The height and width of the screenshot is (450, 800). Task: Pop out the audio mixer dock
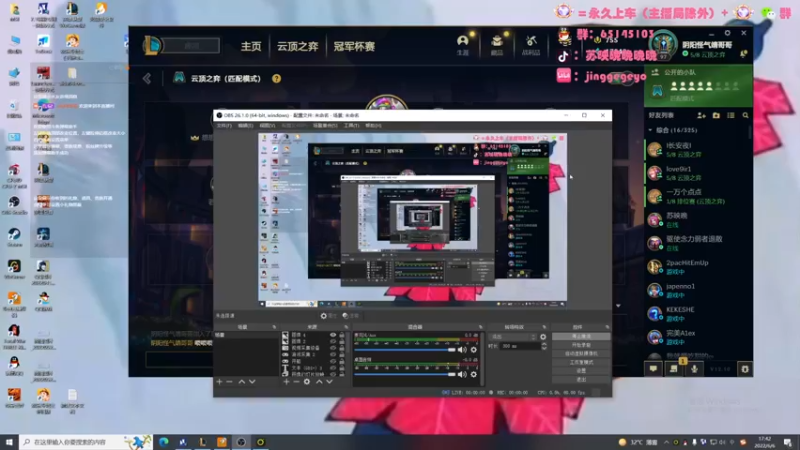click(x=480, y=327)
